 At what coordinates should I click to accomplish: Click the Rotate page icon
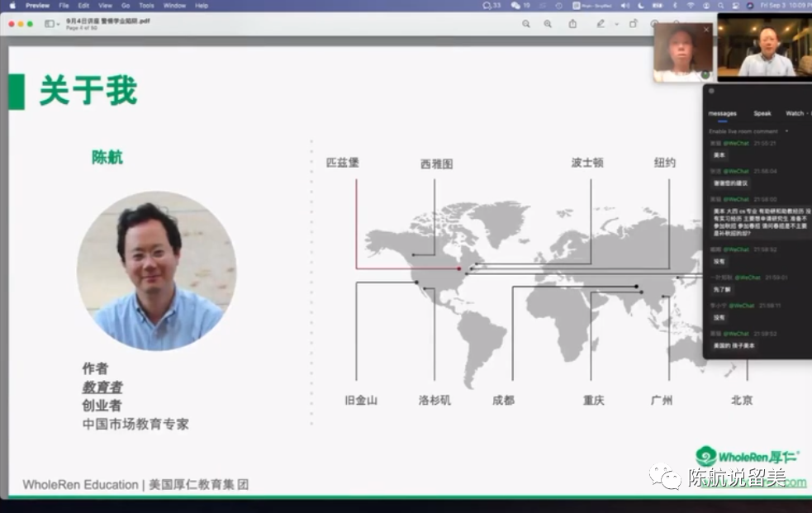(634, 24)
